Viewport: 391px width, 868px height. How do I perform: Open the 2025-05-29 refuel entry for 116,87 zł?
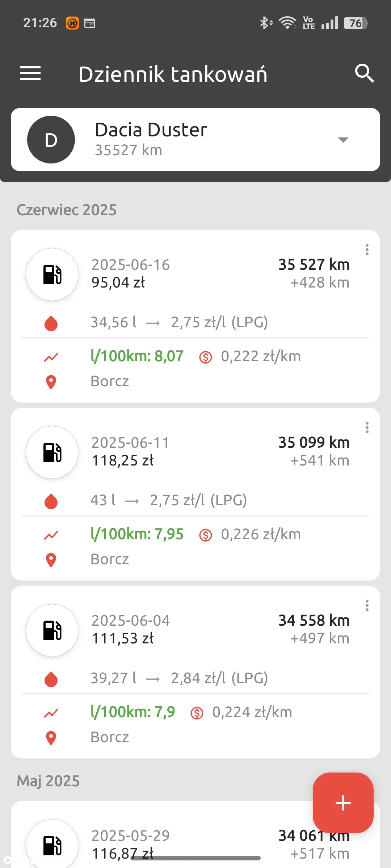click(195, 835)
